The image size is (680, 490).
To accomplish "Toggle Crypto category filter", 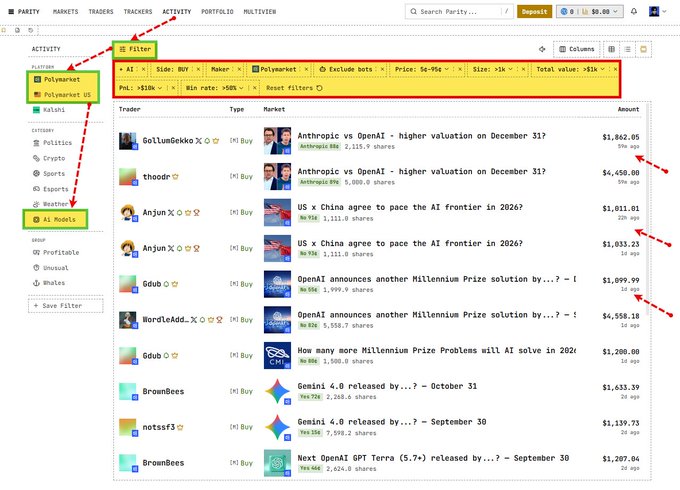I will (49, 158).
